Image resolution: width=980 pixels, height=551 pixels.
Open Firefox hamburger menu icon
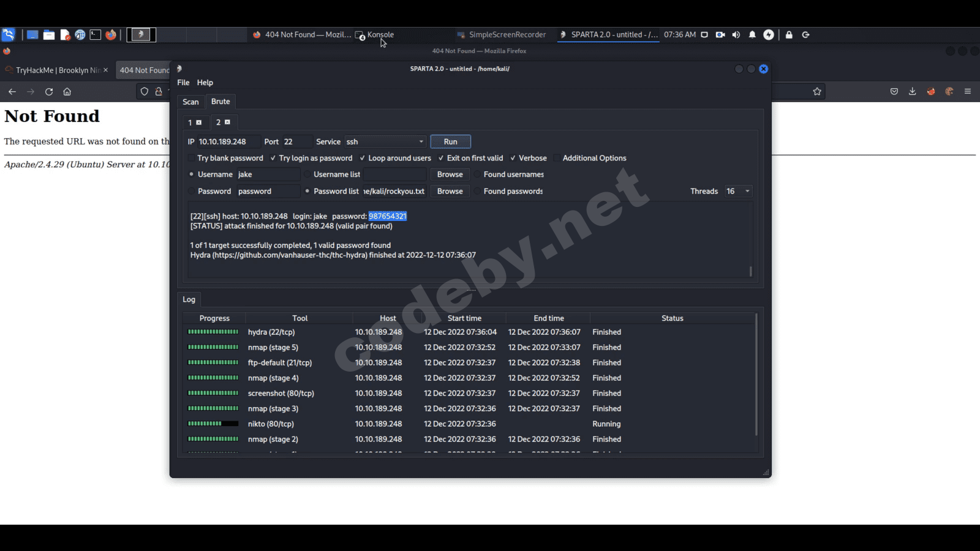(x=968, y=92)
